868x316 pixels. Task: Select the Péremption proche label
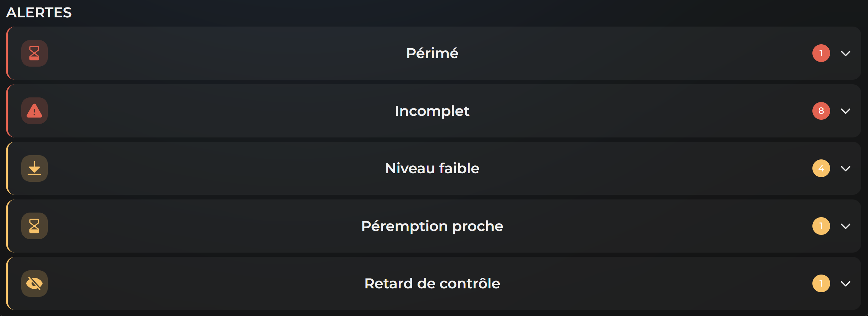click(x=432, y=226)
